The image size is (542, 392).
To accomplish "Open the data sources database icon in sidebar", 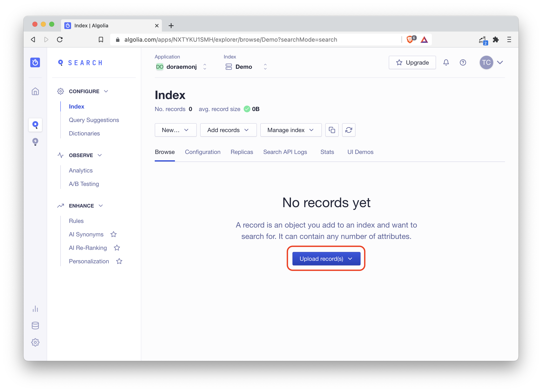I will 35,325.
